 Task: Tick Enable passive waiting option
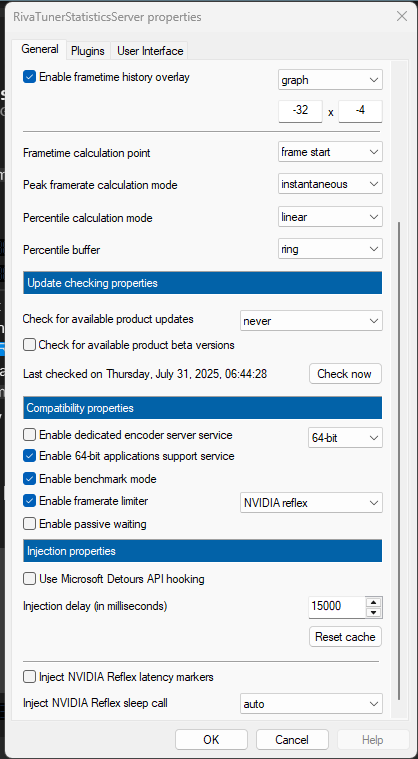pos(30,524)
